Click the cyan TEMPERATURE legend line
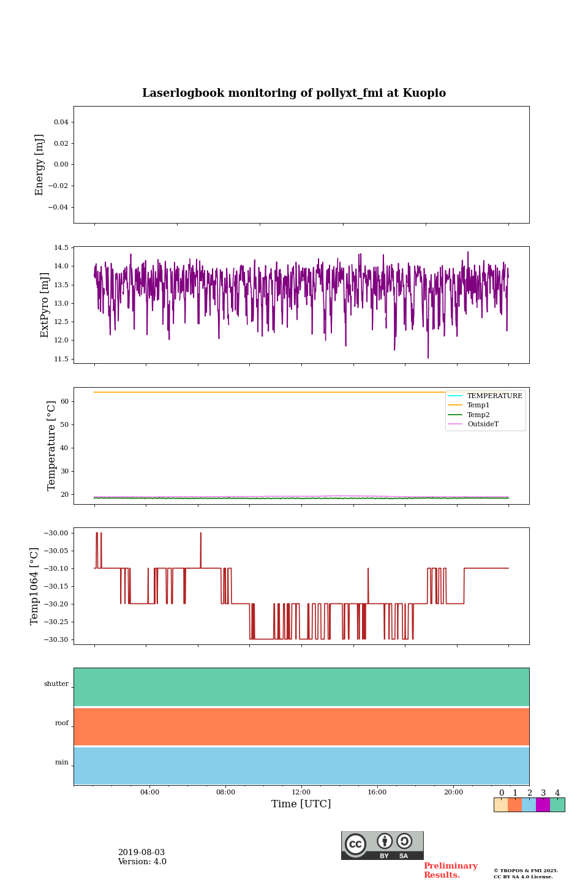This screenshot has height=882, width=588. click(456, 396)
